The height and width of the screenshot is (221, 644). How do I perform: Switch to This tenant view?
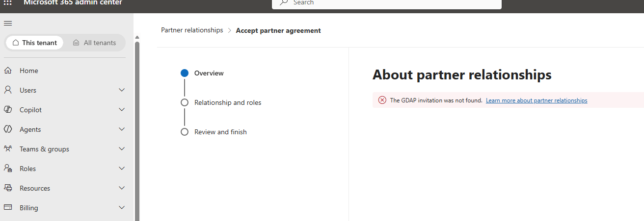click(34, 43)
